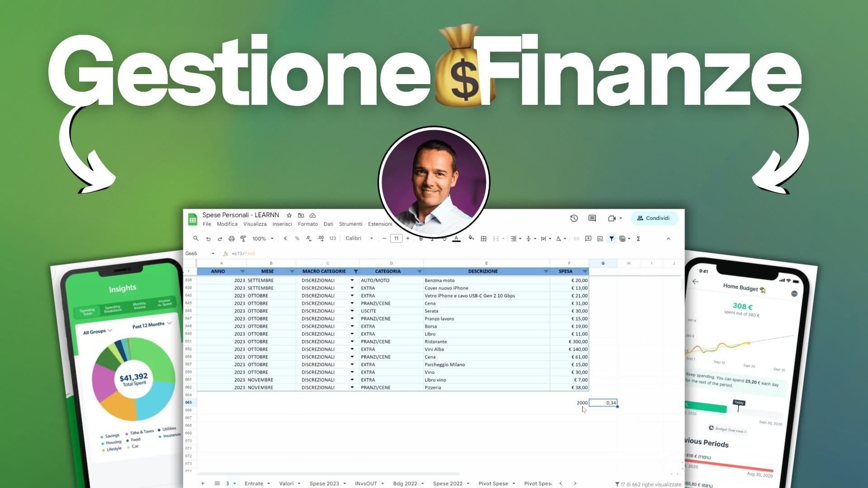Image resolution: width=868 pixels, height=488 pixels.
Task: Open All Groups dropdown on Insights phone
Action: click(x=97, y=332)
